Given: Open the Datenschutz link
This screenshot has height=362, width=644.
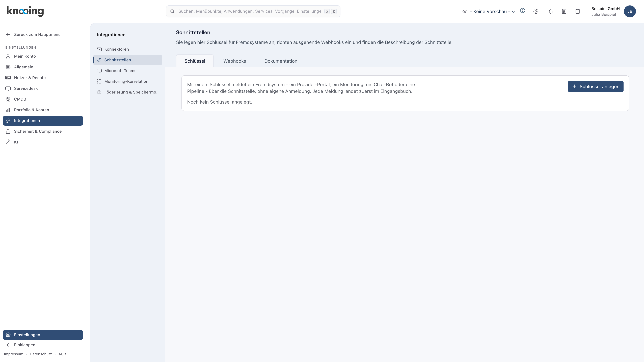Looking at the screenshot, I should [41, 354].
